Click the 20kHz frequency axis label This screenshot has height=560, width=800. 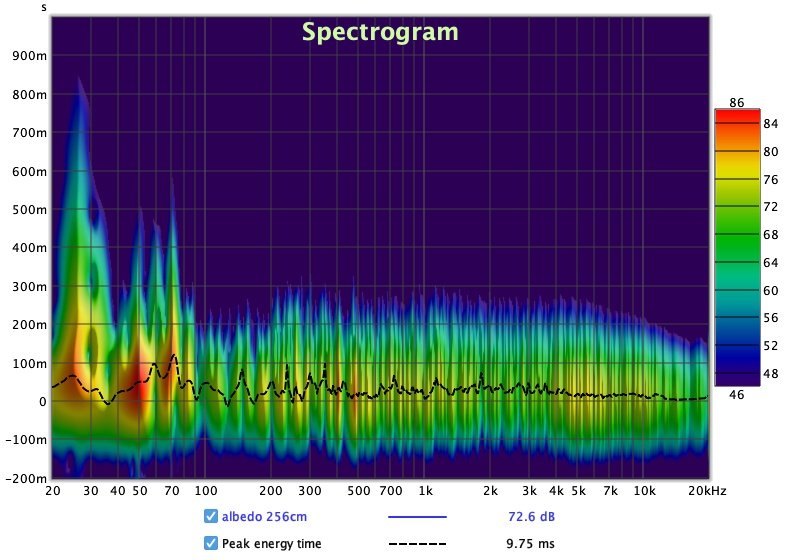click(x=707, y=491)
